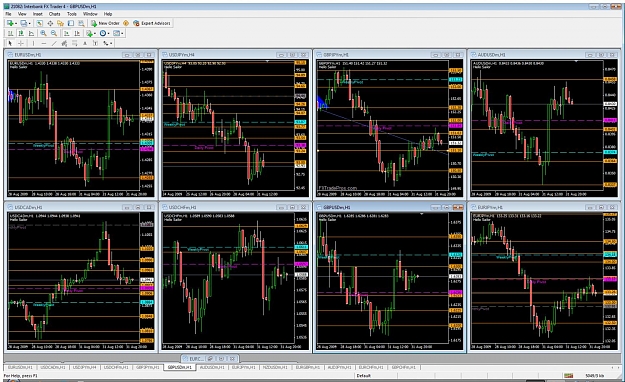625x382 pixels.
Task: Expand the Periods dropdown arrow
Action: (x=108, y=33)
